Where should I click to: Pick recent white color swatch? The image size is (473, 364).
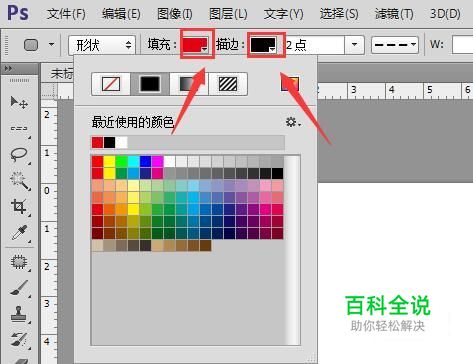click(x=121, y=142)
